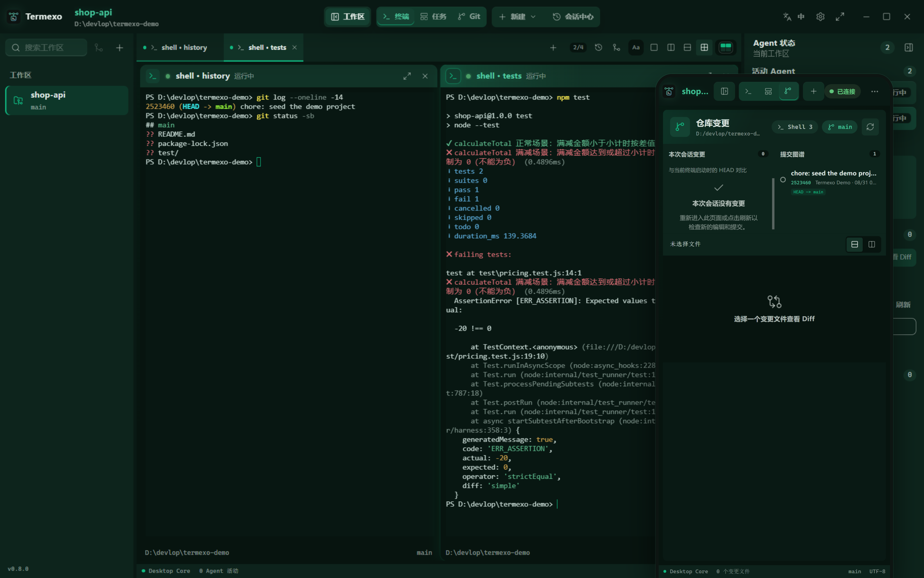Open the 新建 dropdown menu

518,16
